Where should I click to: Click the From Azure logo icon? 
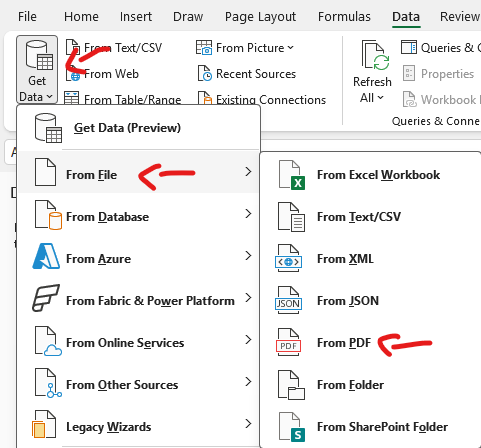[x=46, y=256]
